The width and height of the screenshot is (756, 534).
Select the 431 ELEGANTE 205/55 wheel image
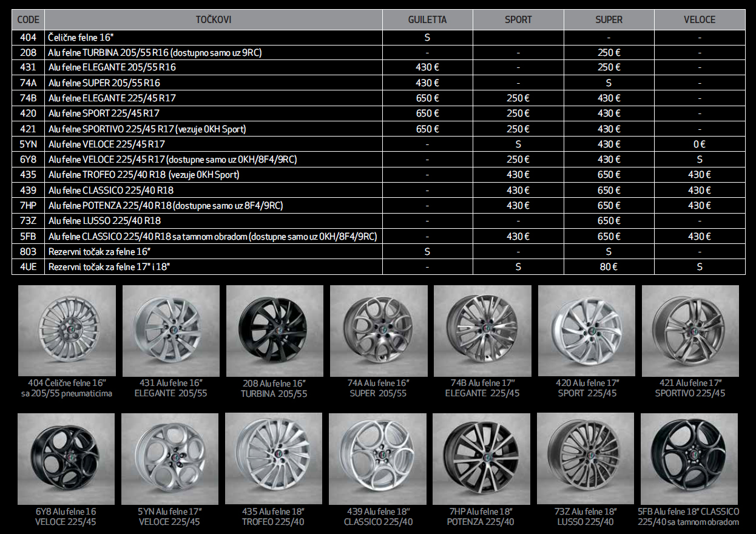(x=170, y=331)
